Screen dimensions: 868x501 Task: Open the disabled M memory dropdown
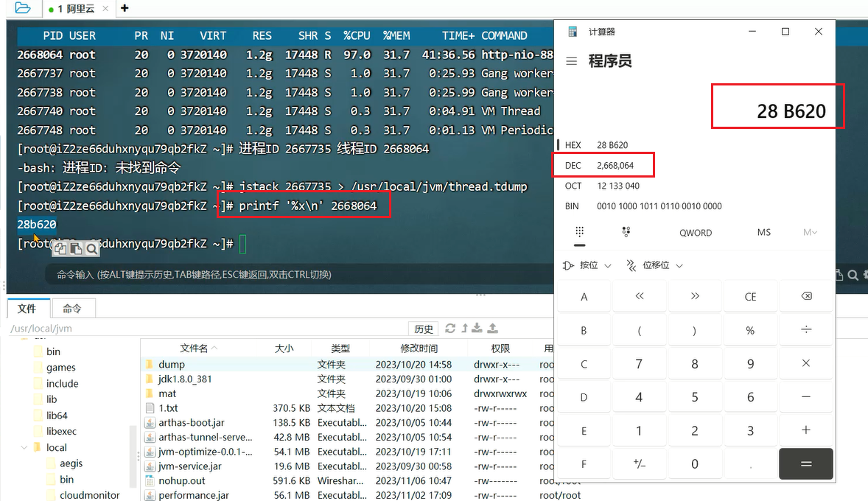click(x=810, y=233)
